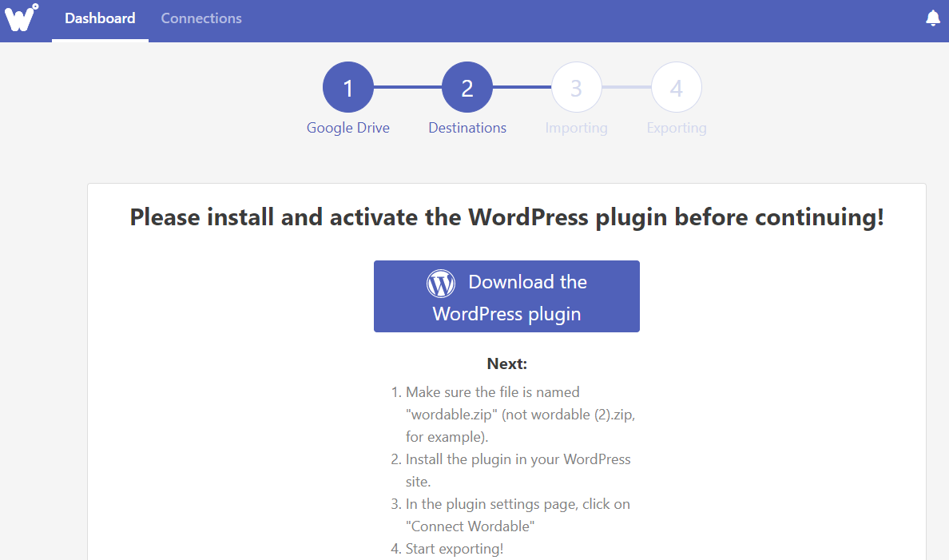The width and height of the screenshot is (949, 560).
Task: Select the step 2 circle
Action: coord(467,88)
